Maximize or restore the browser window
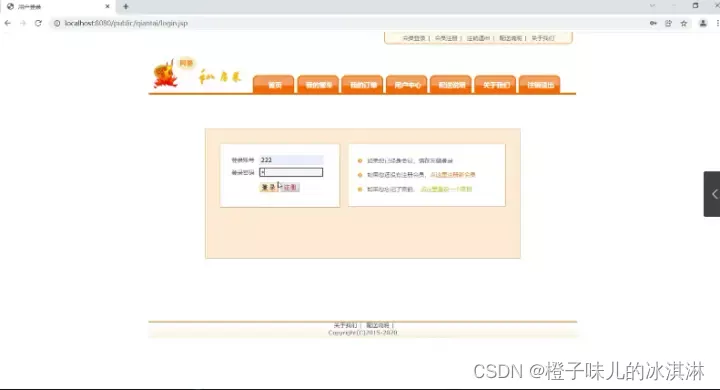Screen dimensions: 720x390 pos(695,6)
